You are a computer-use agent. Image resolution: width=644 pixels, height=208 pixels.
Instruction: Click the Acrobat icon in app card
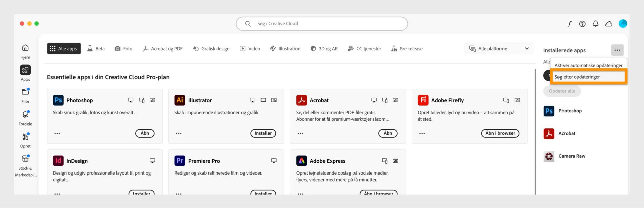click(x=301, y=100)
